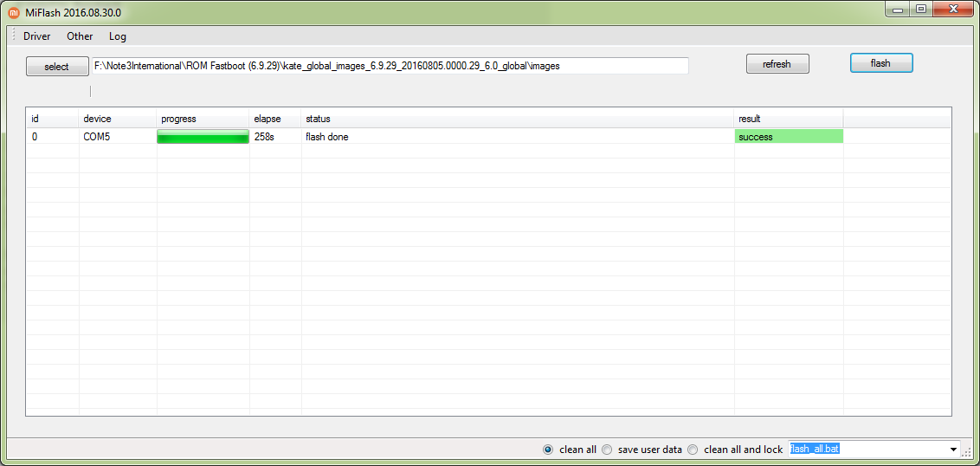Click the window resize grip in corner

966,451
